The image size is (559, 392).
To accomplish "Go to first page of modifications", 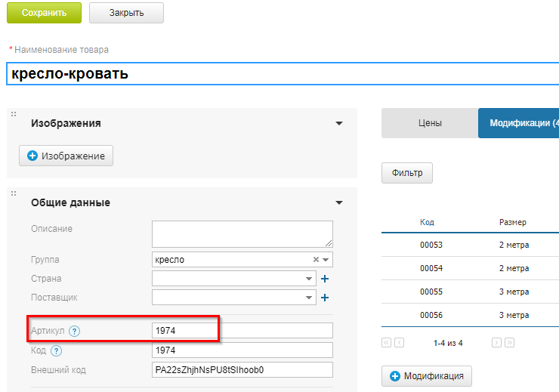I will tap(387, 343).
